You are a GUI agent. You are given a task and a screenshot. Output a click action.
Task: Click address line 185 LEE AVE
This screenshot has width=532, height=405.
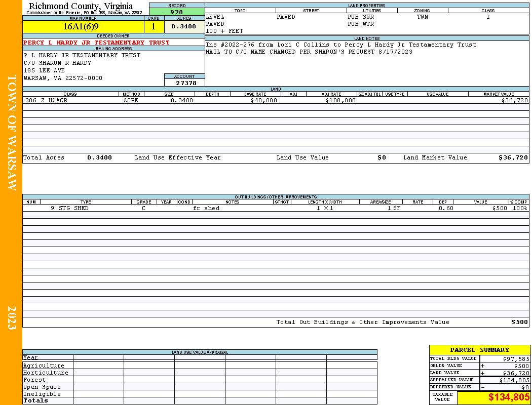(x=45, y=70)
